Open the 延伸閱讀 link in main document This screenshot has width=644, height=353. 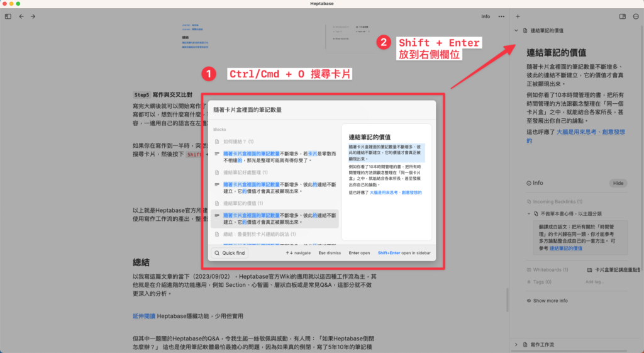point(144,316)
